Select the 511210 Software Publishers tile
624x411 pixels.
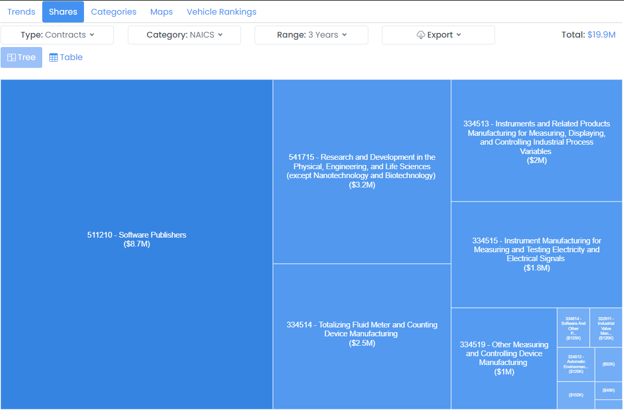pyautogui.click(x=136, y=244)
